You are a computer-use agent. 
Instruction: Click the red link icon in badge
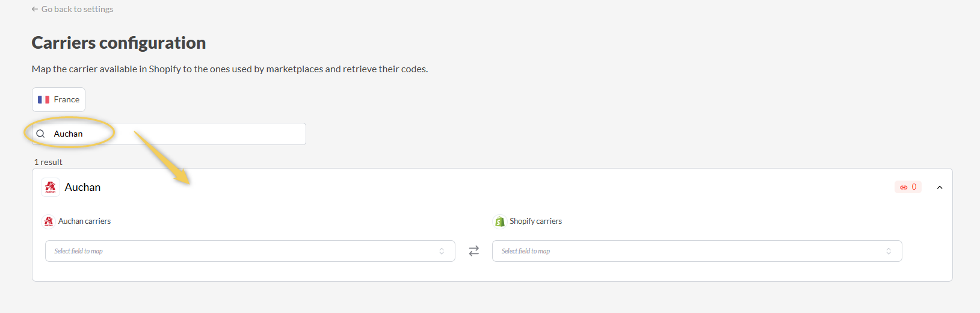(x=904, y=187)
